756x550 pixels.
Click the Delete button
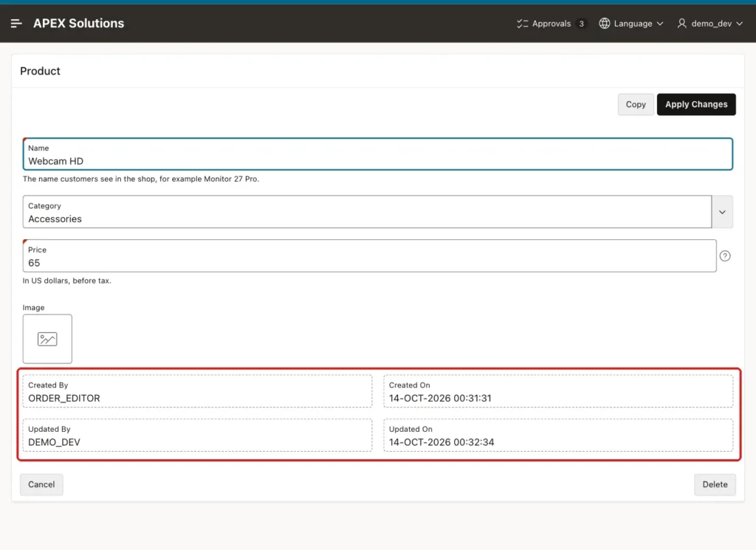click(x=715, y=484)
